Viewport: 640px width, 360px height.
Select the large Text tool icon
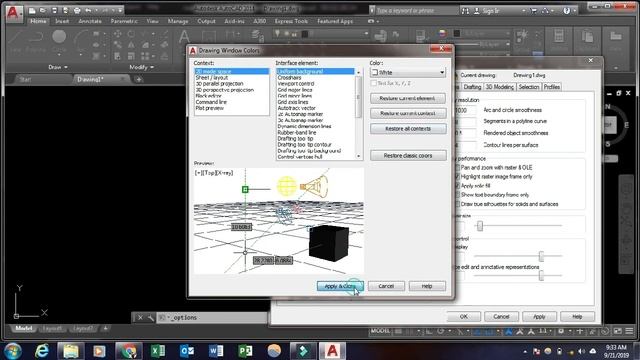tap(184, 37)
